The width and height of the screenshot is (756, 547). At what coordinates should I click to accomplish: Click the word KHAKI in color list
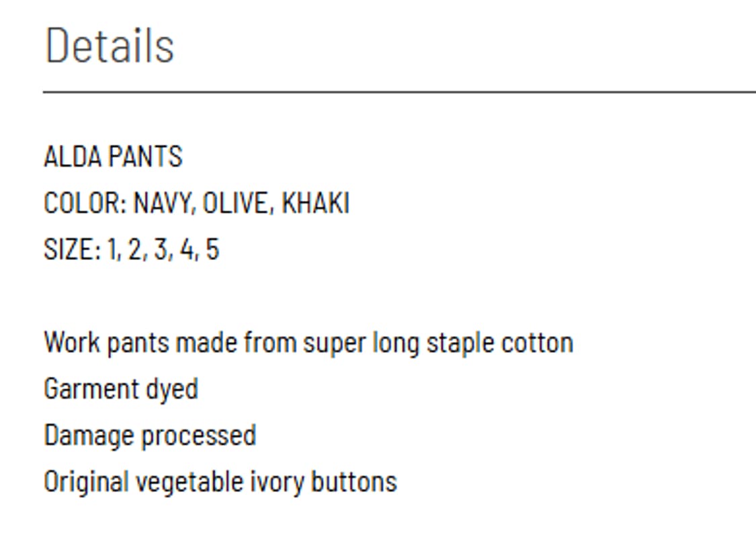315,203
